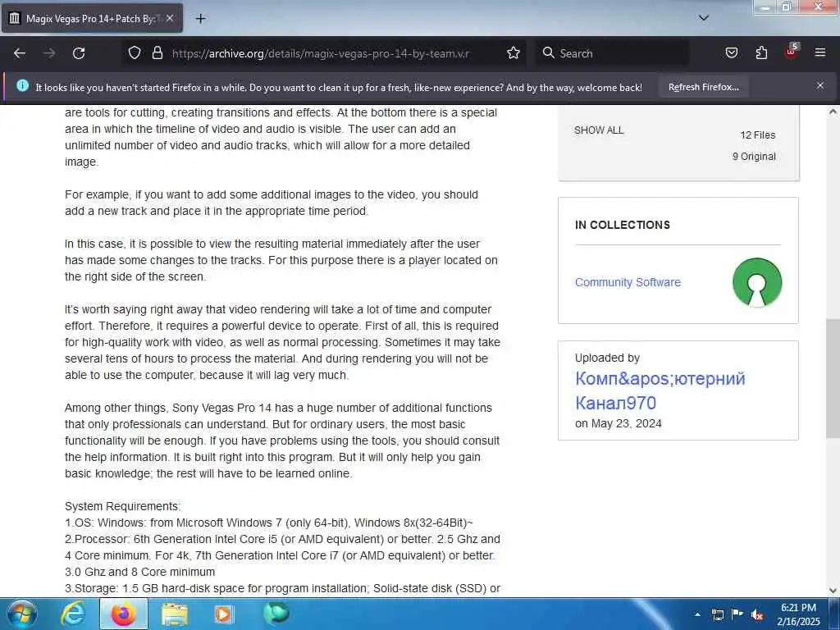Bookmark this page with the star
The height and width of the screenshot is (630, 840).
[514, 53]
